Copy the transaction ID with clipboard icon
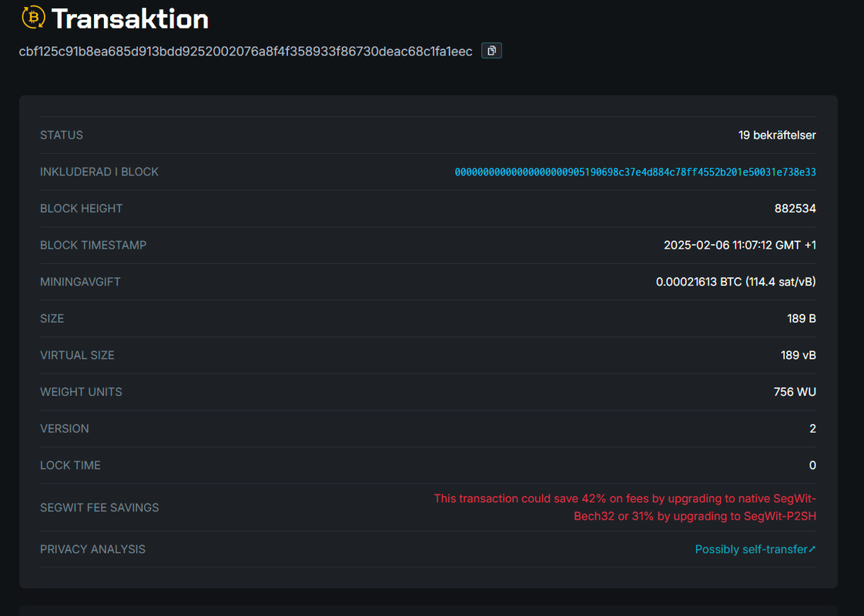This screenshot has width=864, height=616. tap(491, 51)
